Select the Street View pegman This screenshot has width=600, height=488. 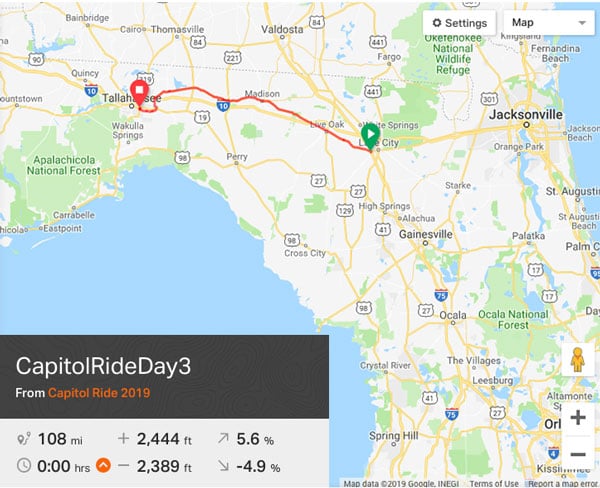point(577,359)
